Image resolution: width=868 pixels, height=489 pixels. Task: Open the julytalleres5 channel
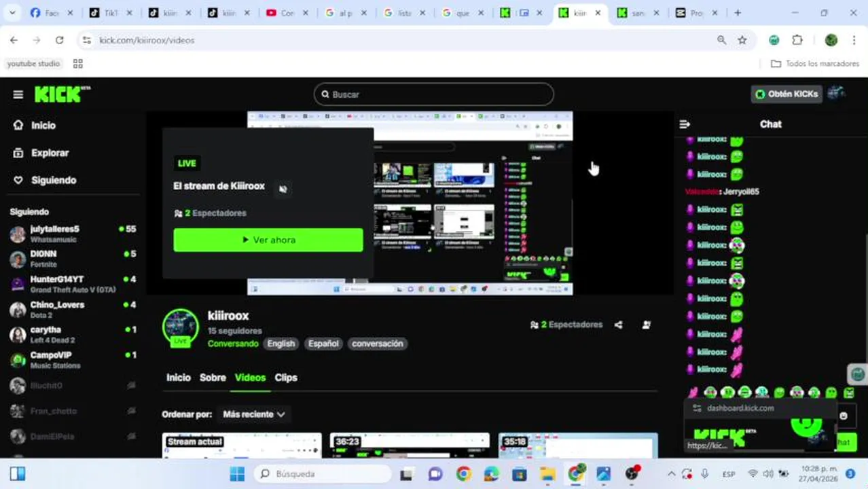(x=73, y=234)
